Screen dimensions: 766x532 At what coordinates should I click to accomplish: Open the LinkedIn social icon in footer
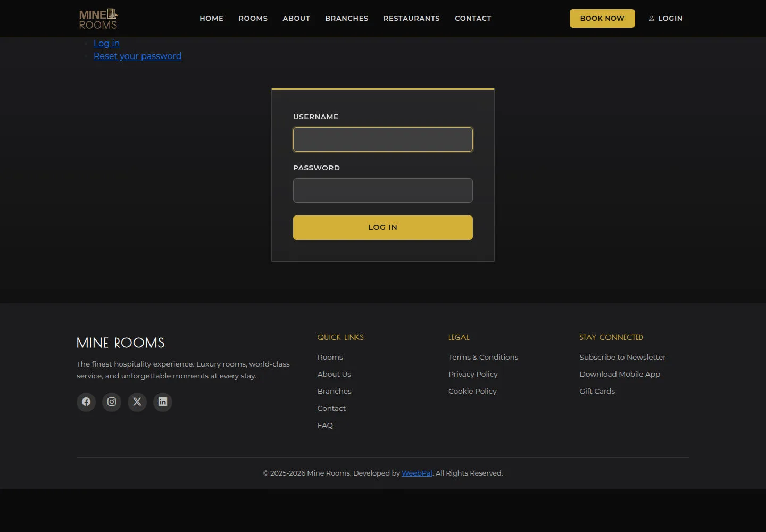[x=163, y=402]
